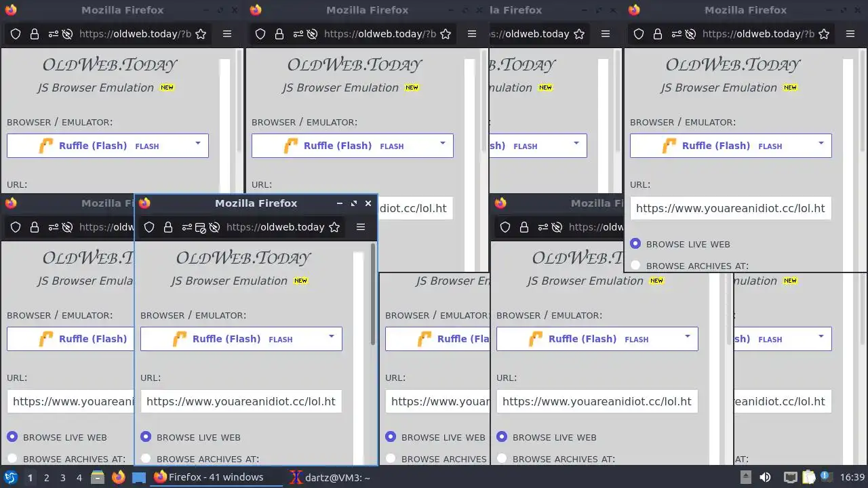
Task: Click the address bar of the top-left window
Action: tap(135, 34)
